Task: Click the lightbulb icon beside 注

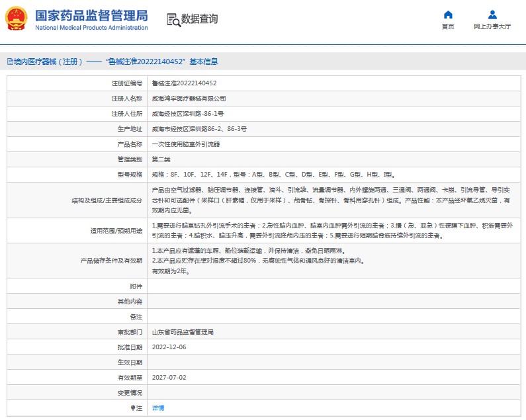Action: pos(133,408)
